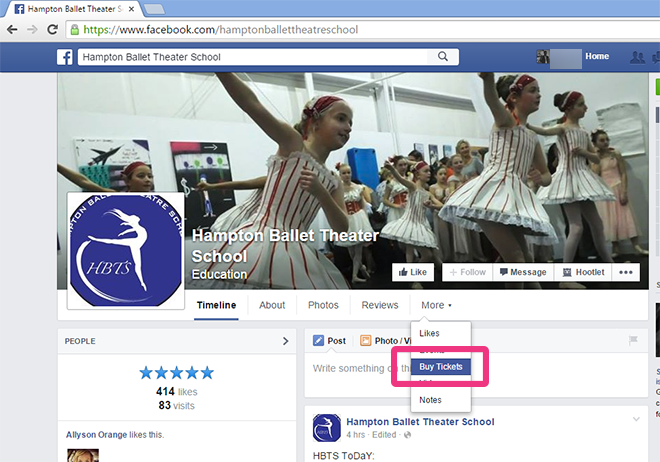
Task: Click the Education category label
Action: [219, 274]
